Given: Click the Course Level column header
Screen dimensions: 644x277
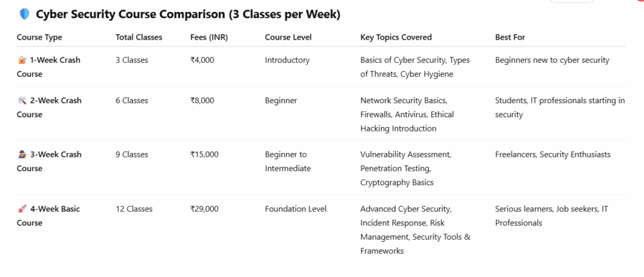Looking at the screenshot, I should point(288,37).
